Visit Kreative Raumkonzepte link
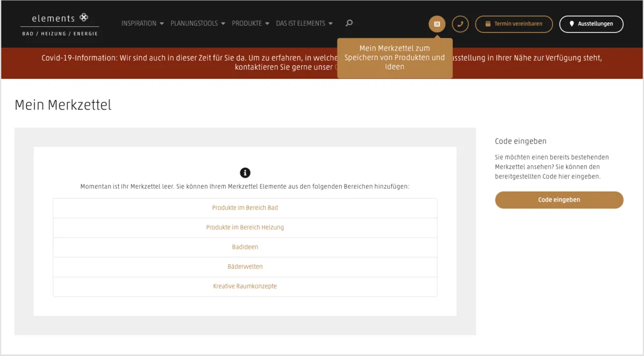This screenshot has height=356, width=644. (x=245, y=286)
